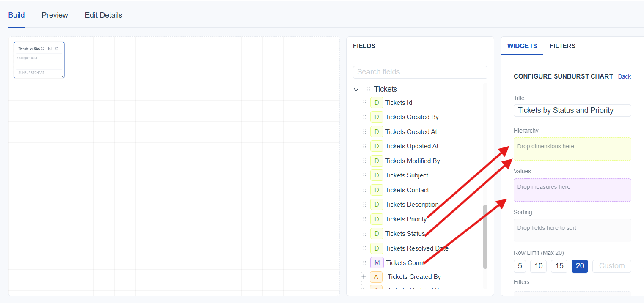The width and height of the screenshot is (644, 303).
Task: Click the Search fields input box
Action: pos(420,72)
